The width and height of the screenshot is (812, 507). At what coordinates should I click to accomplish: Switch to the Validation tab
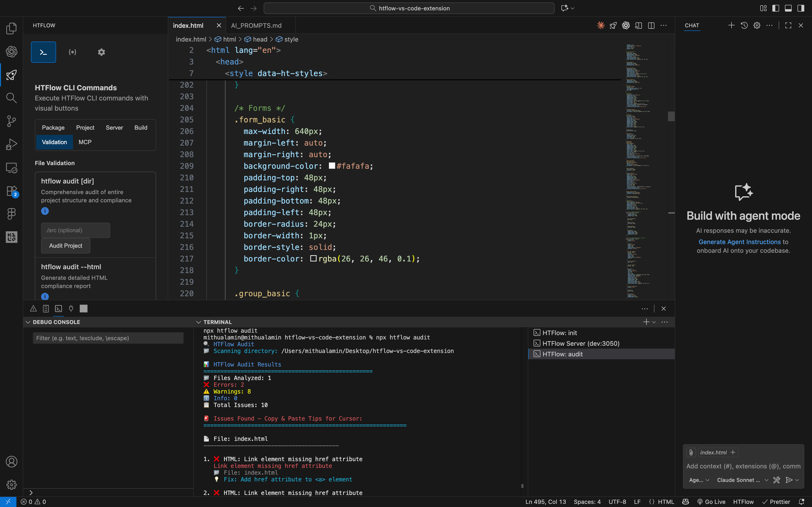click(x=54, y=142)
